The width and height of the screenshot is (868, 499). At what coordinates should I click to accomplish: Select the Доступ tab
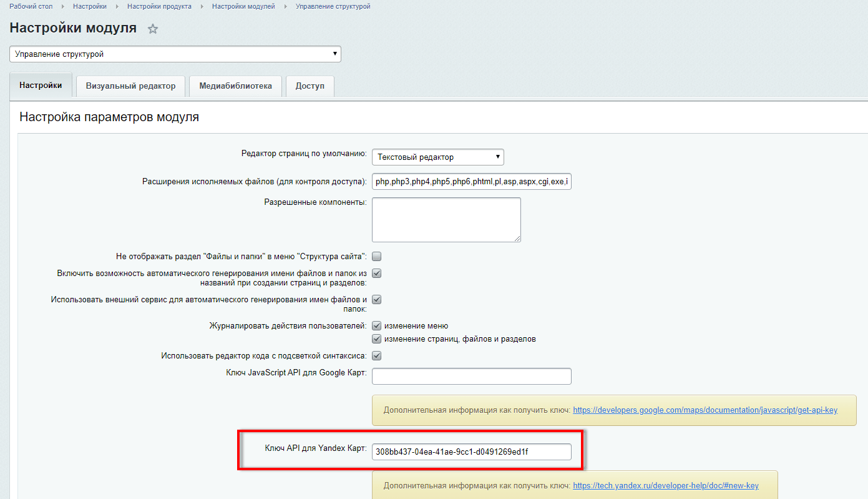pyautogui.click(x=310, y=86)
